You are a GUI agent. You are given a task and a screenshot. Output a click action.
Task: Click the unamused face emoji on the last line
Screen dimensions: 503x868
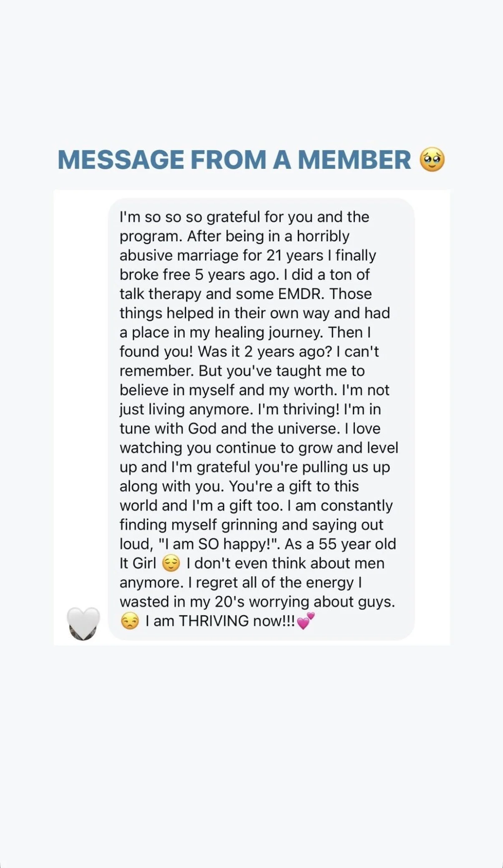(130, 621)
